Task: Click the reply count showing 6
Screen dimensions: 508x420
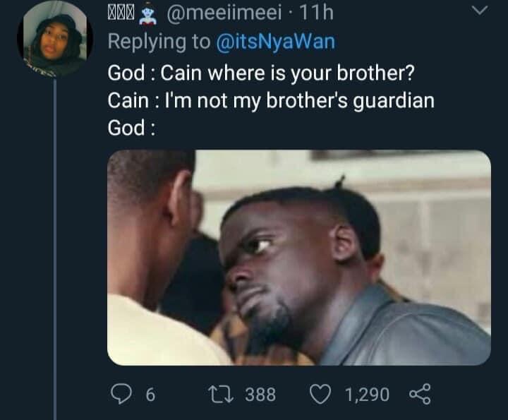Action: [x=150, y=395]
